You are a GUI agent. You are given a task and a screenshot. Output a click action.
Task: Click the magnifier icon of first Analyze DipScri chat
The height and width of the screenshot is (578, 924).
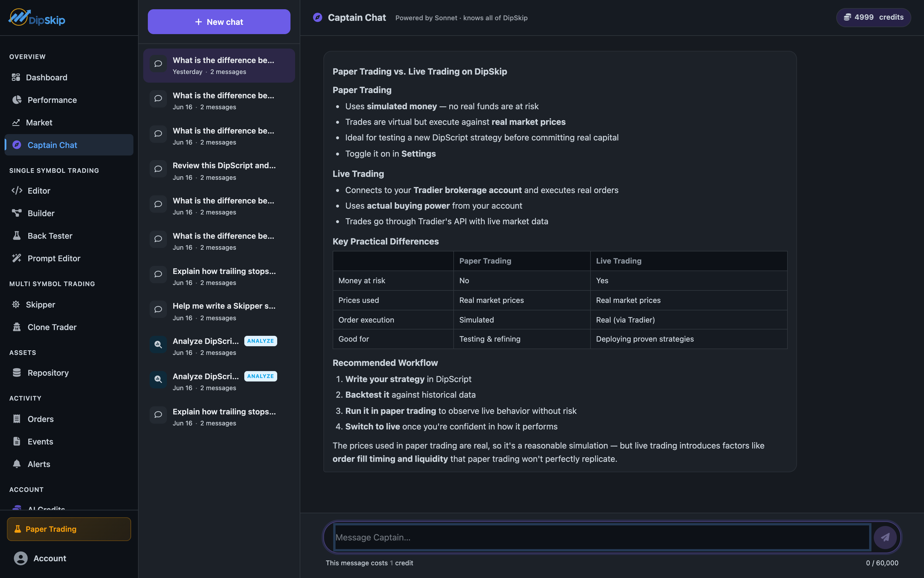click(158, 344)
